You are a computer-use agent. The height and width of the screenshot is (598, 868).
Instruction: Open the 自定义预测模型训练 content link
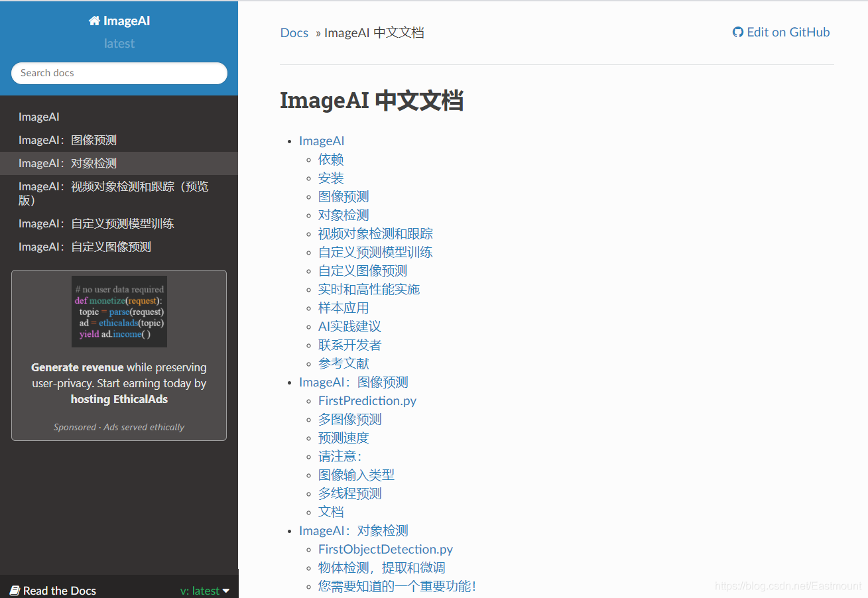tap(375, 252)
